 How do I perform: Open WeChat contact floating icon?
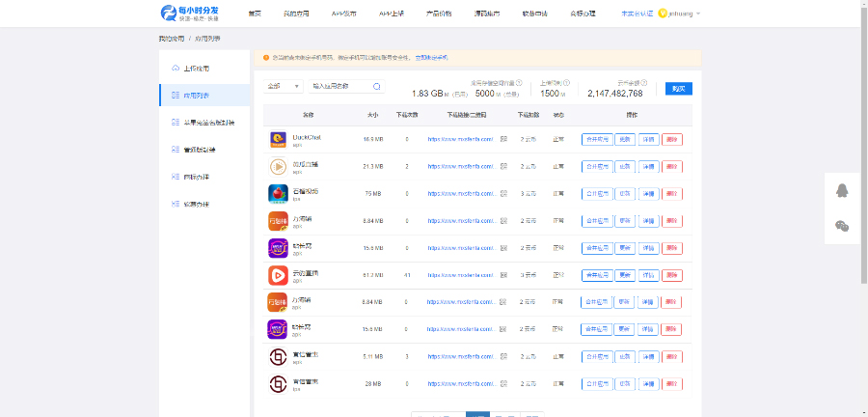[841, 226]
